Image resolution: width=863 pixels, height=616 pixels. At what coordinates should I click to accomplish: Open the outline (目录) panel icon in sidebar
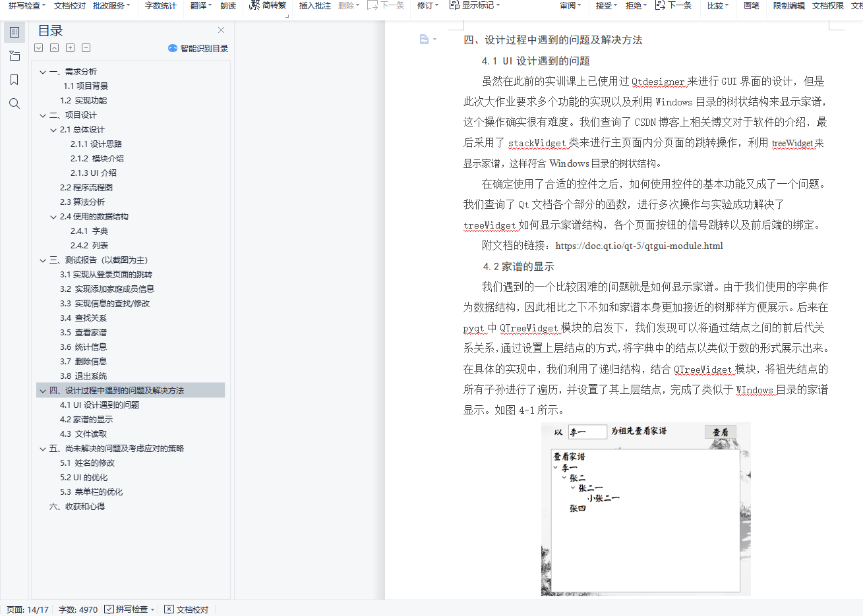click(15, 32)
